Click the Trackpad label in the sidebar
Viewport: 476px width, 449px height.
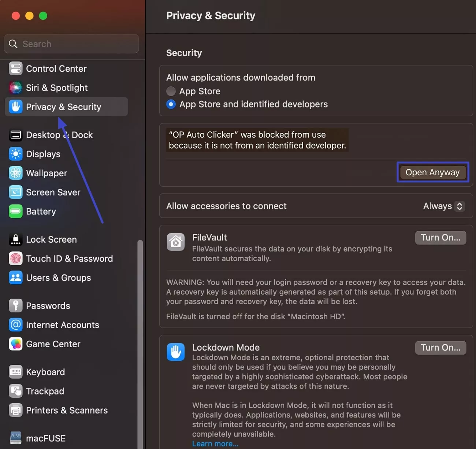(x=45, y=391)
